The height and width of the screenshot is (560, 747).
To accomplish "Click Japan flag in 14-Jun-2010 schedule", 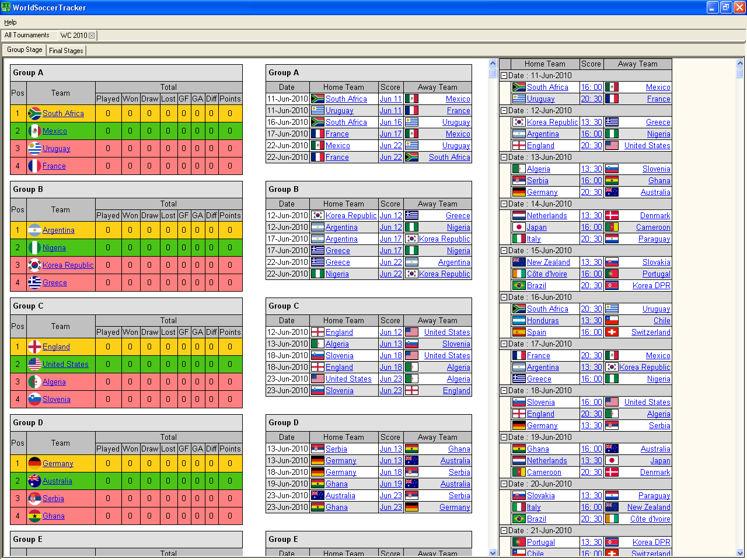I will click(x=519, y=227).
